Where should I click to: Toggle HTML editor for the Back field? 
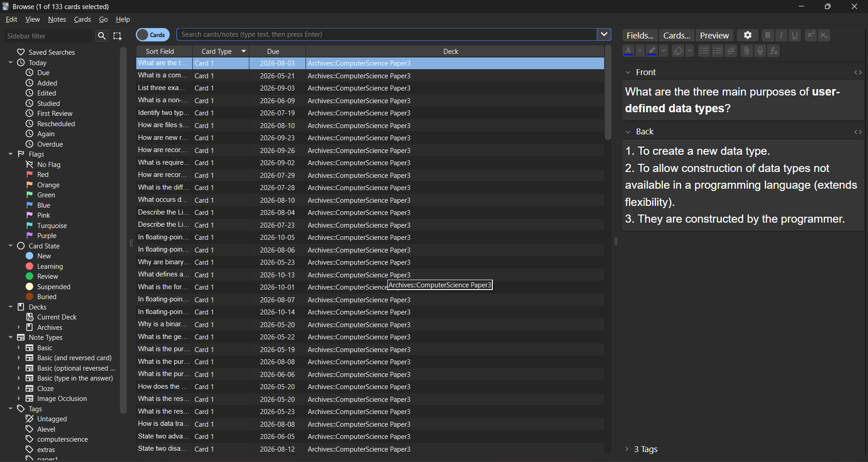858,132
